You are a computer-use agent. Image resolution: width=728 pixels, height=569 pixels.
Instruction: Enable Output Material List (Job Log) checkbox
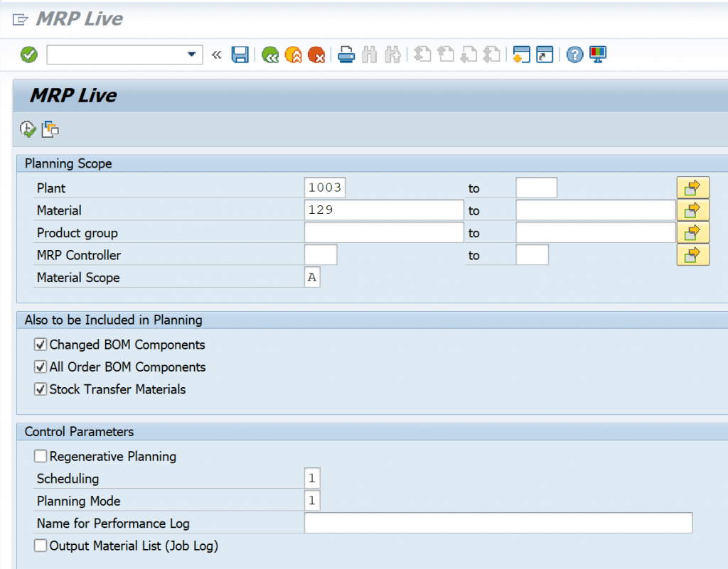click(x=41, y=546)
